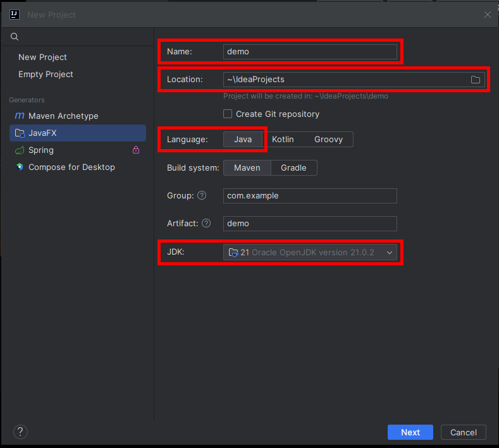The width and height of the screenshot is (499, 448).
Task: Click the Build system label
Action: point(193,167)
